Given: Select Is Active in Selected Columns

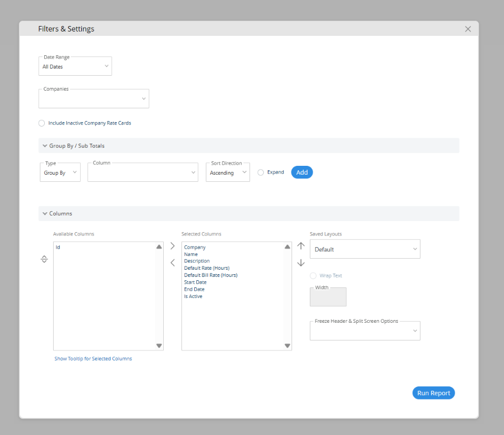Looking at the screenshot, I should pos(193,296).
